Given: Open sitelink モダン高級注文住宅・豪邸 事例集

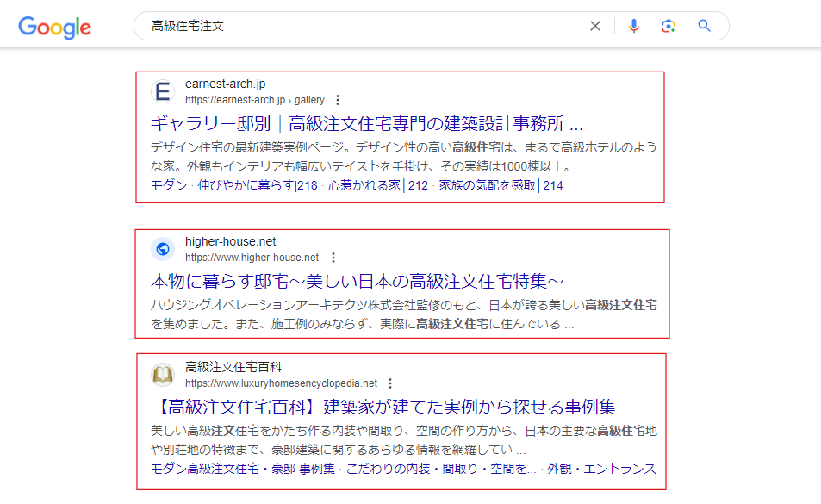Looking at the screenshot, I should point(243,469).
